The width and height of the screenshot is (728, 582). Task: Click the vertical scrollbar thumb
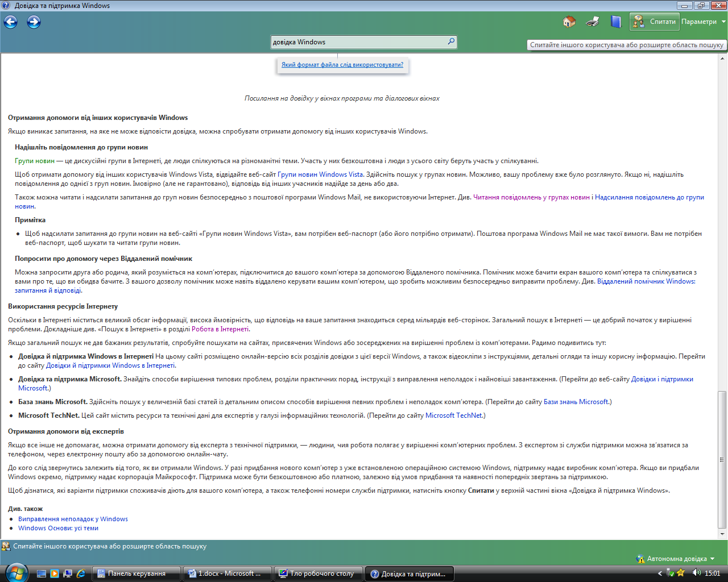coord(722,459)
